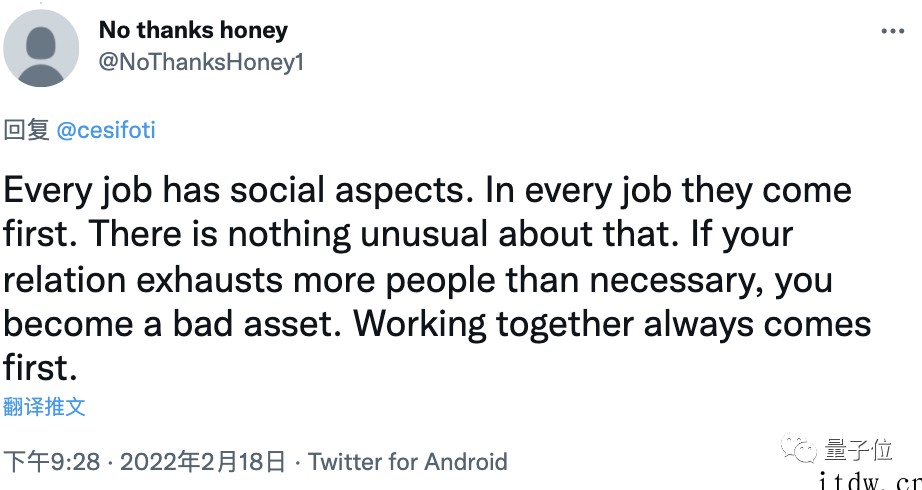Click the 量子位 watermark text
The height and width of the screenshot is (490, 922).
(x=858, y=450)
